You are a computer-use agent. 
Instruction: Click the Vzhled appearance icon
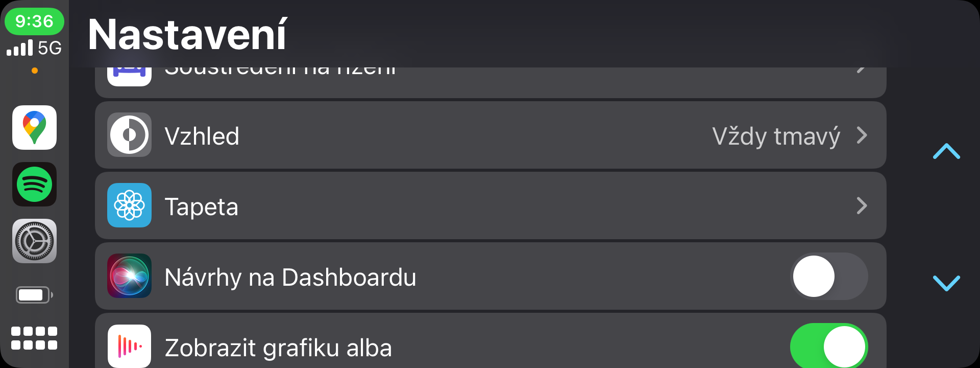tap(129, 135)
